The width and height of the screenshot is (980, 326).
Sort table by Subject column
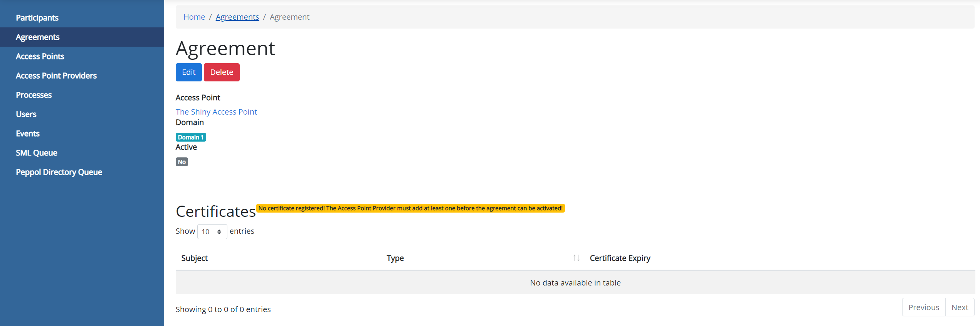pos(194,258)
